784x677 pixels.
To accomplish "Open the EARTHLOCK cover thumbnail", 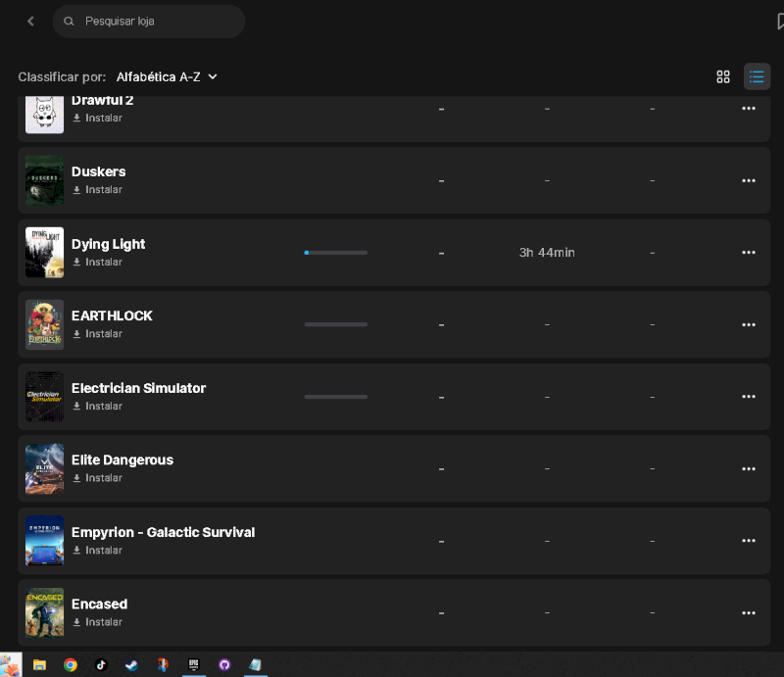I will (x=44, y=324).
